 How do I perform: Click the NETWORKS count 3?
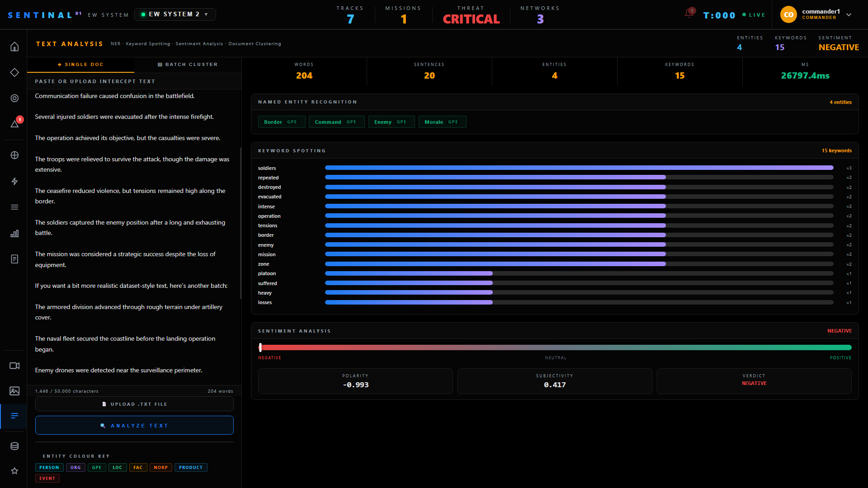pos(540,19)
